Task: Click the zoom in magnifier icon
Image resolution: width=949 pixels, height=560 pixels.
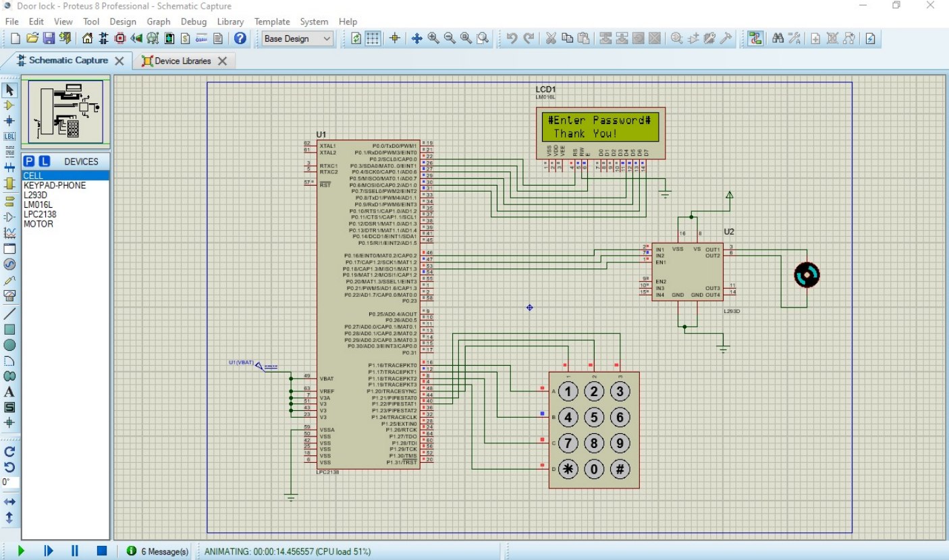Action: (433, 38)
